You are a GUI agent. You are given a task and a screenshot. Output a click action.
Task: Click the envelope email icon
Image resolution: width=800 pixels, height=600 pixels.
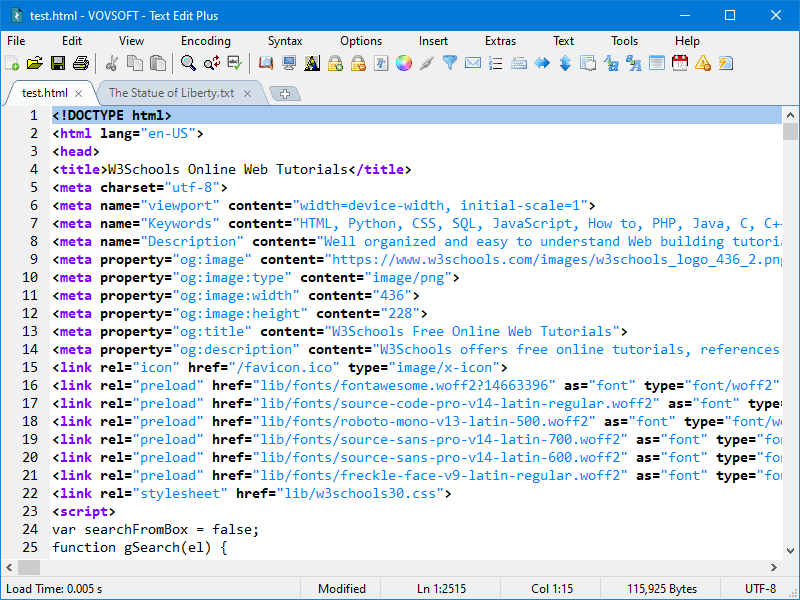473,63
